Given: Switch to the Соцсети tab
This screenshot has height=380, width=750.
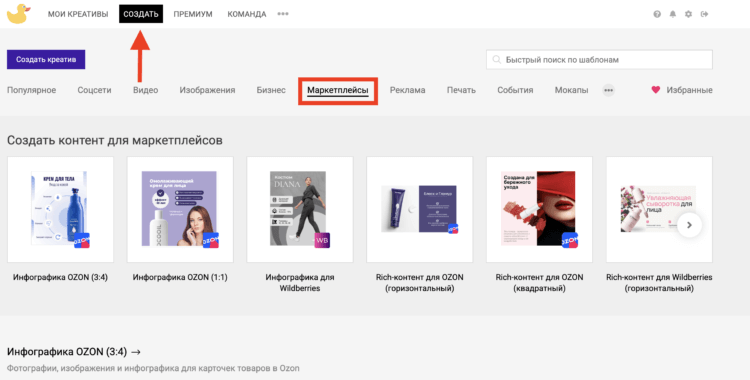Looking at the screenshot, I should click(94, 90).
